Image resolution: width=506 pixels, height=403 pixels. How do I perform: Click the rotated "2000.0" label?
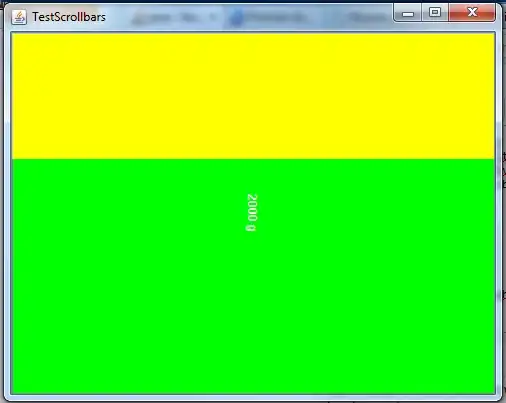[x=252, y=212]
